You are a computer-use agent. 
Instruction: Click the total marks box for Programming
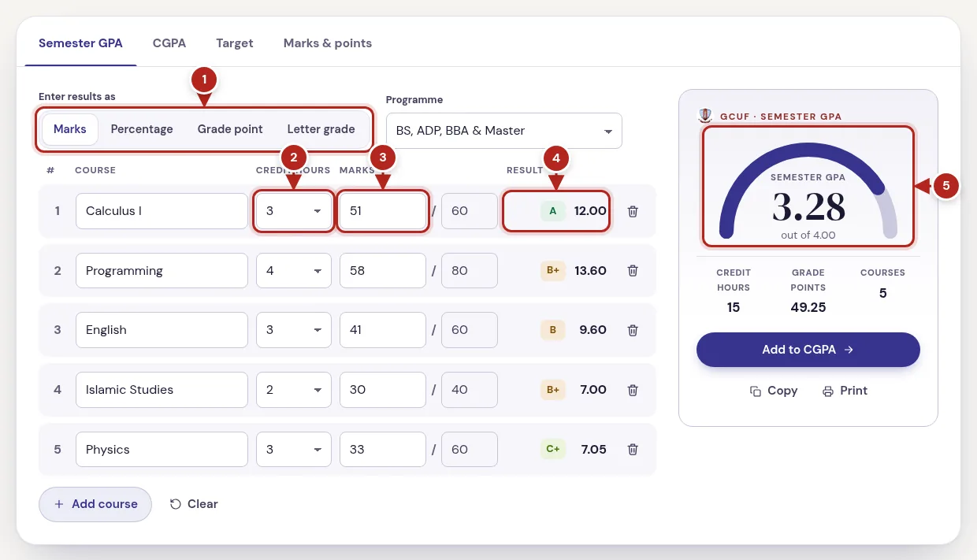470,271
